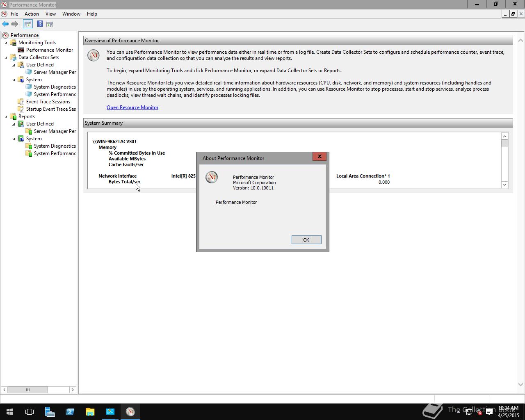Click tree pane horizontal scrollbar thumb
Viewport: 525px width, 420px height.
(x=28, y=390)
